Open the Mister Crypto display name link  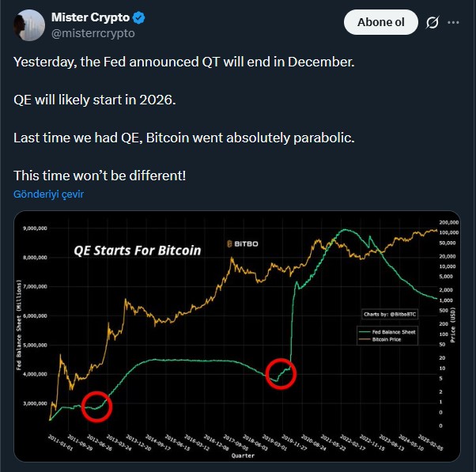coord(89,17)
